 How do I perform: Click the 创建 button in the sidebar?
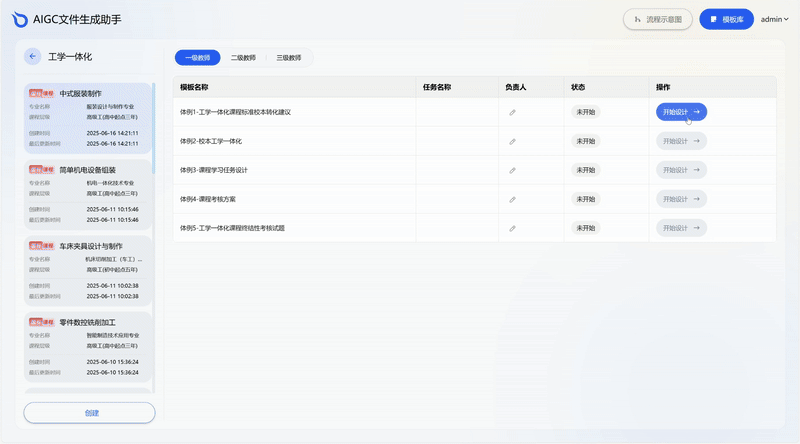pos(90,412)
